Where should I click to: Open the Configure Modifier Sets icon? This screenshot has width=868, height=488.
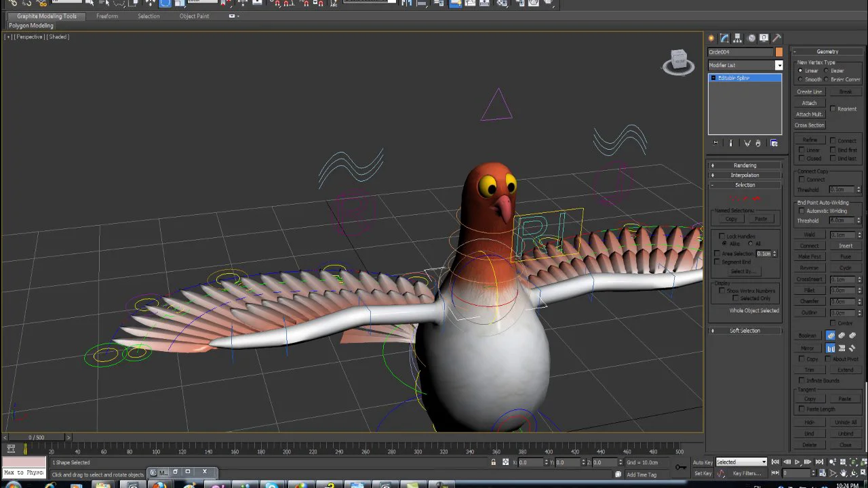coord(774,143)
